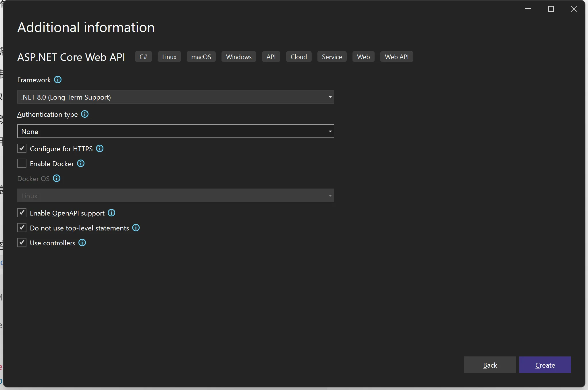This screenshot has width=588, height=390.
Task: Click the Create button
Action: (545, 365)
